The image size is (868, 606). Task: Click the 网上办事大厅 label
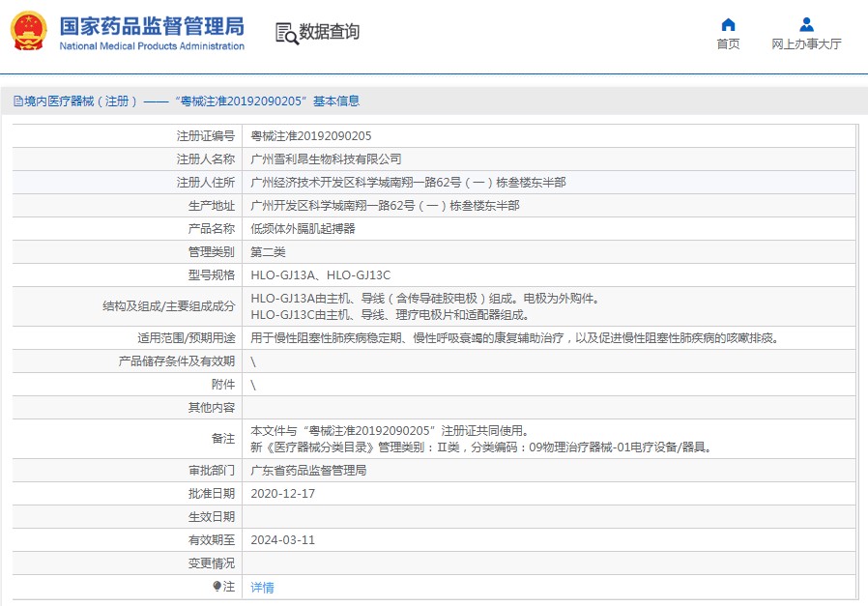[x=806, y=43]
